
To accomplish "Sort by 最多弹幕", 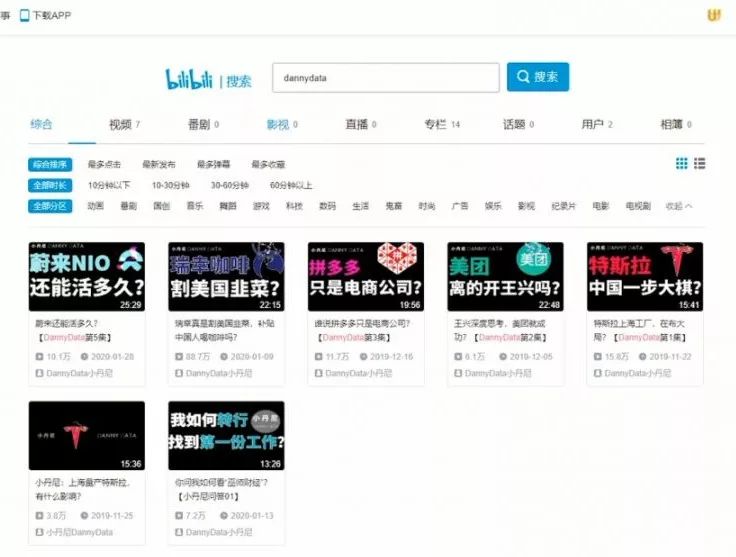I will tap(214, 165).
